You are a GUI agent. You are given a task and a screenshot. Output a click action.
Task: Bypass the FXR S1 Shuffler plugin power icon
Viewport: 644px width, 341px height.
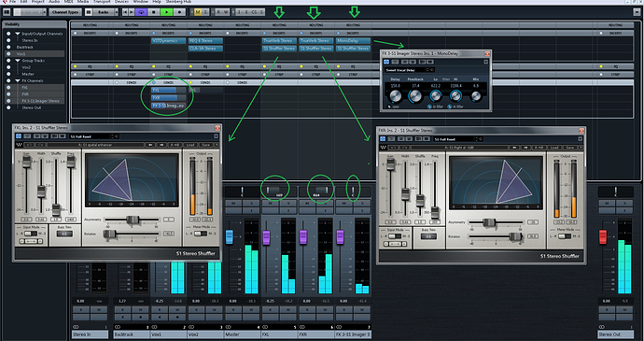383,139
